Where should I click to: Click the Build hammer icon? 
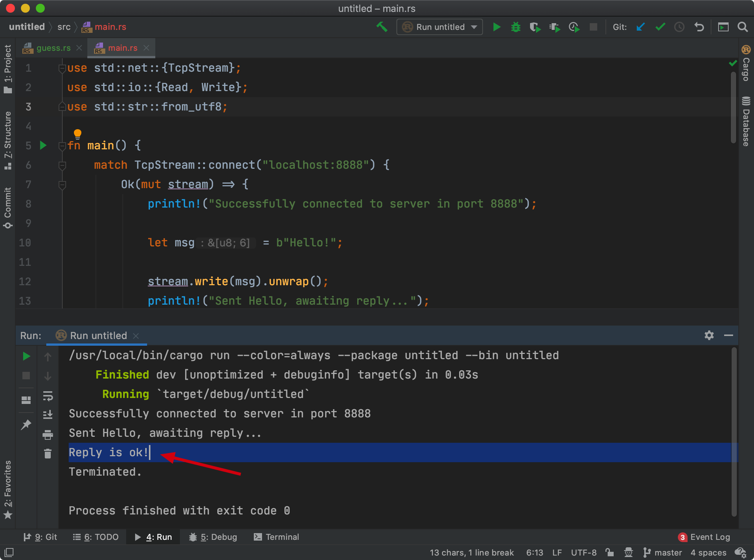coord(381,27)
